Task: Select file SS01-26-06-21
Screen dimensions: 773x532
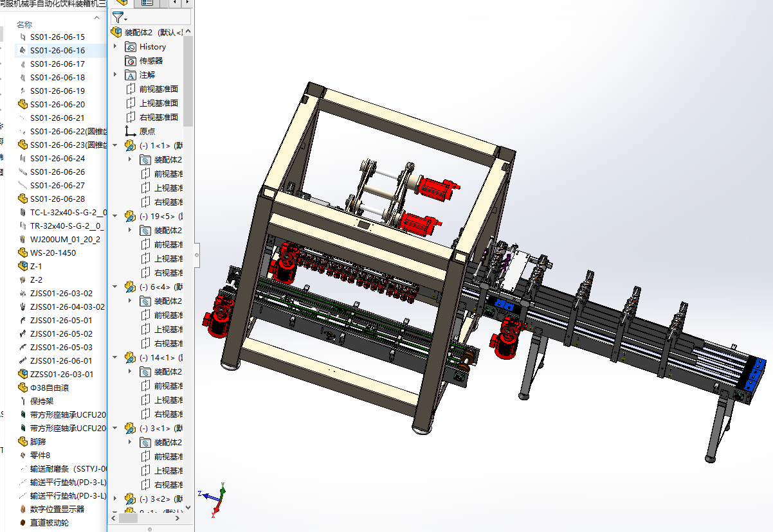Action: [57, 118]
